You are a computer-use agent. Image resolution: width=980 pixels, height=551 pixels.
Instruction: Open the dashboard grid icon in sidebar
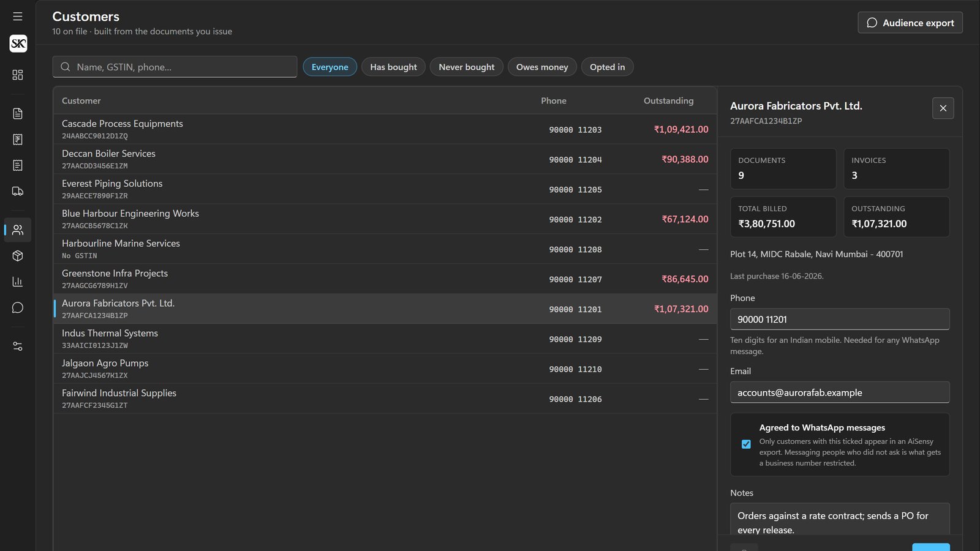[x=18, y=75]
